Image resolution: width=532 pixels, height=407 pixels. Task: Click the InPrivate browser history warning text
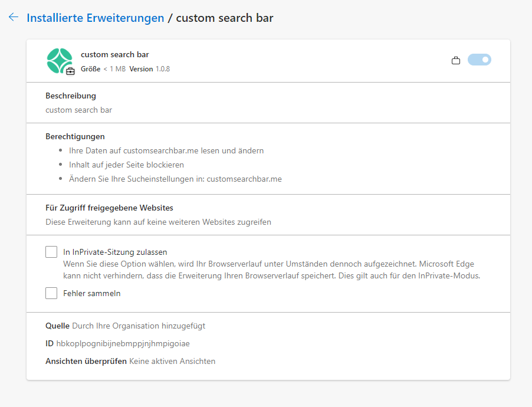[271, 270]
